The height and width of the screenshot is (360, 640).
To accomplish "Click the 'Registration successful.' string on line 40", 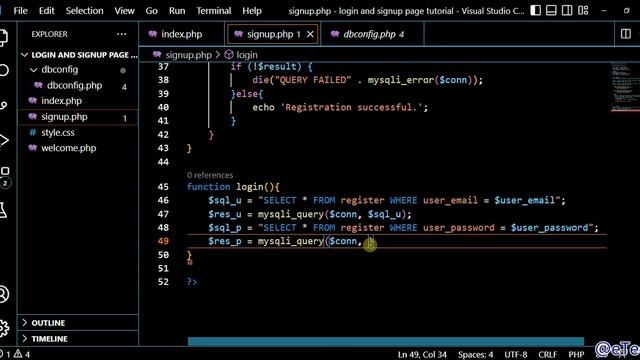I will [351, 107].
